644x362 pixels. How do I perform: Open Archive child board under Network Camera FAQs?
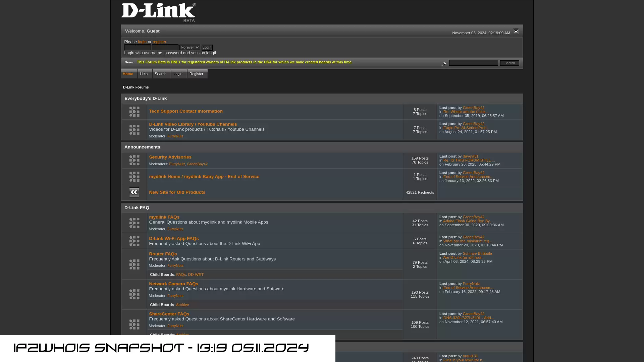tap(182, 305)
